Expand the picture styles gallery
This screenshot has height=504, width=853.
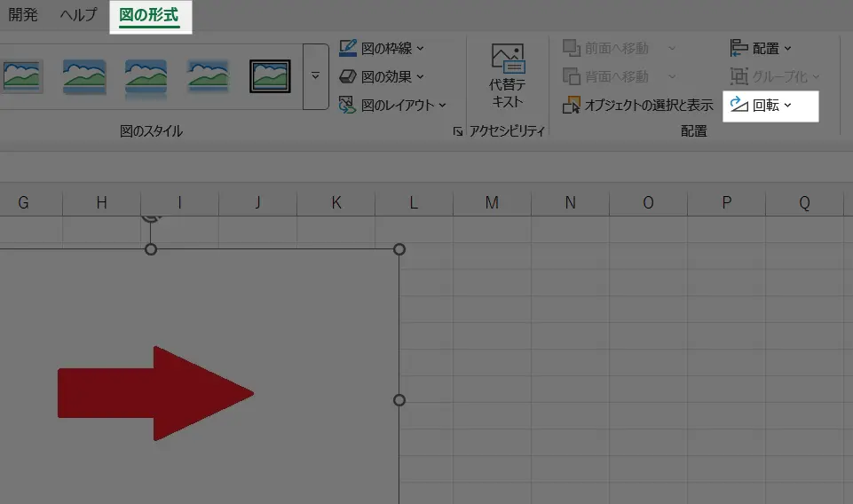[315, 76]
